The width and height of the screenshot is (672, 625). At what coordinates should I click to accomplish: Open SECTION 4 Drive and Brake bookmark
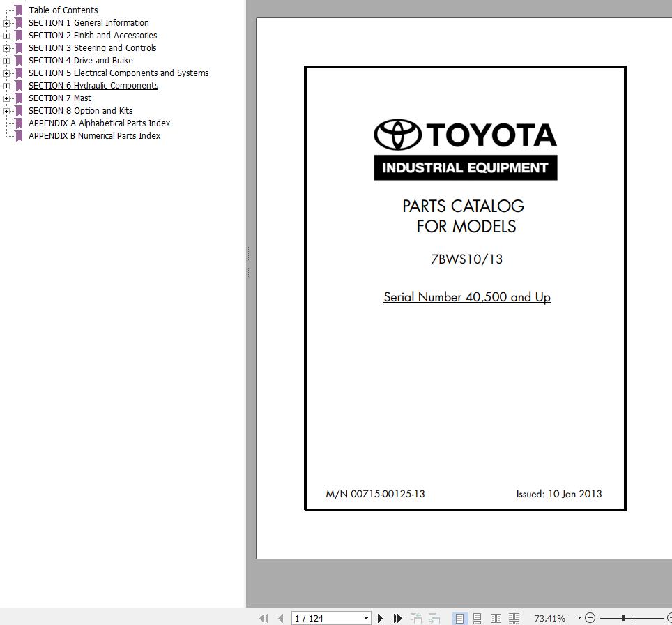pos(81,61)
